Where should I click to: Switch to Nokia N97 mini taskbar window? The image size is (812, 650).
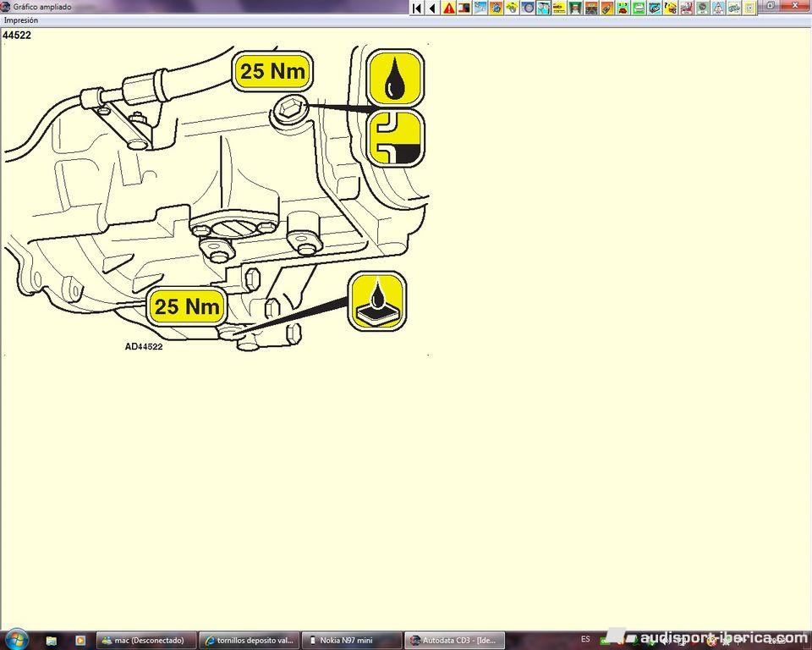point(352,640)
